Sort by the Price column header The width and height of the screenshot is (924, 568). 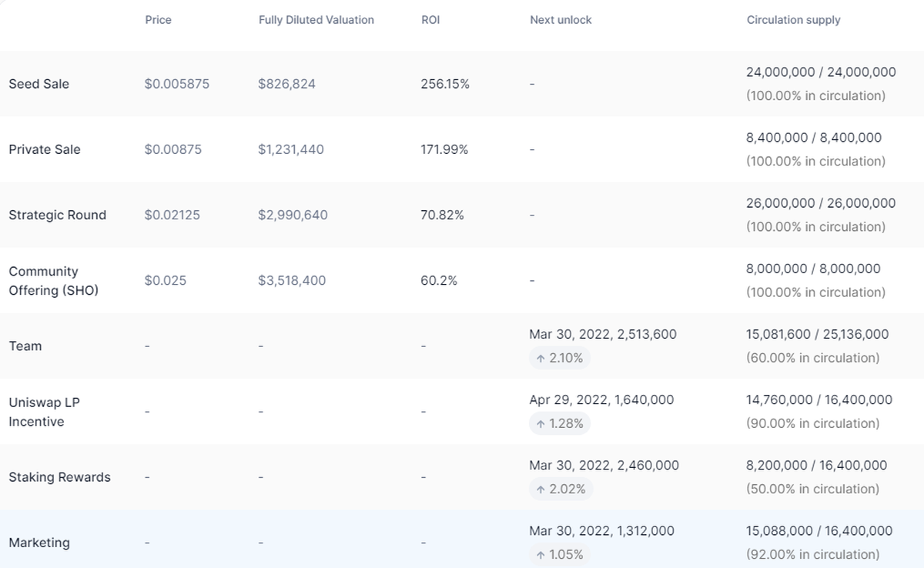point(158,20)
